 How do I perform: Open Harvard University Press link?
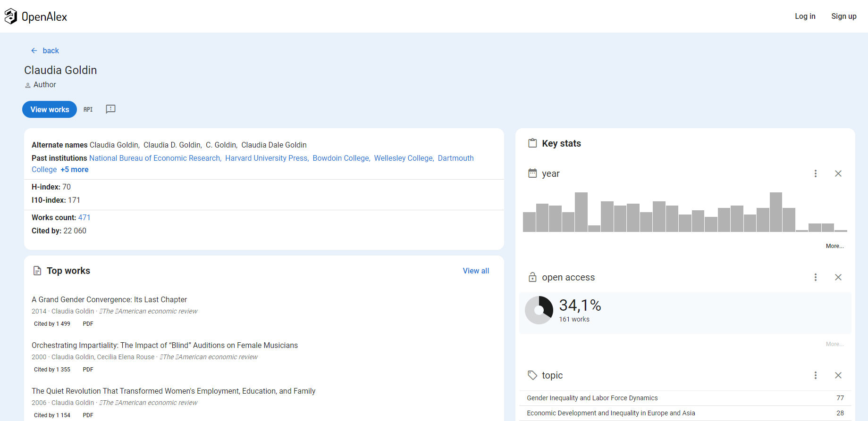pyautogui.click(x=267, y=158)
